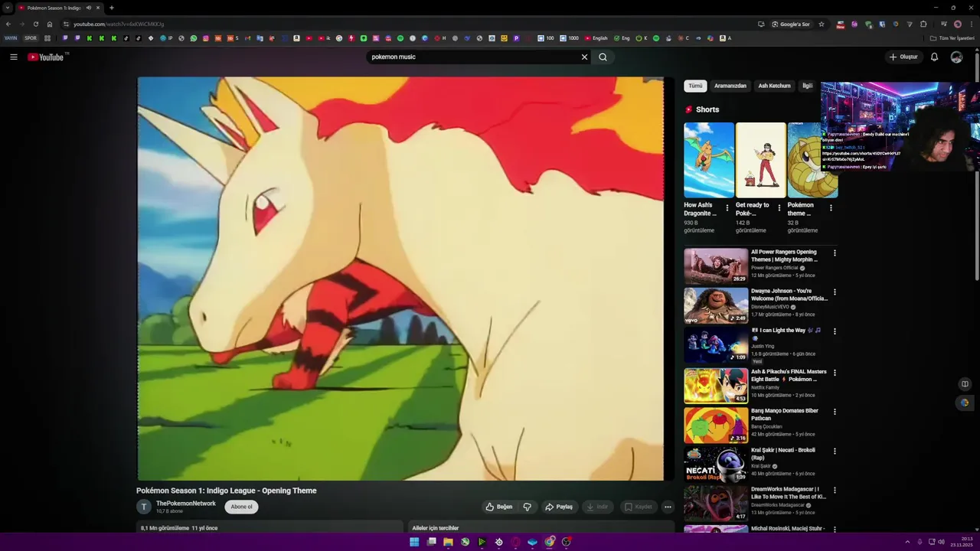980x551 pixels.
Task: Like the video with Beğen button
Action: [499, 507]
